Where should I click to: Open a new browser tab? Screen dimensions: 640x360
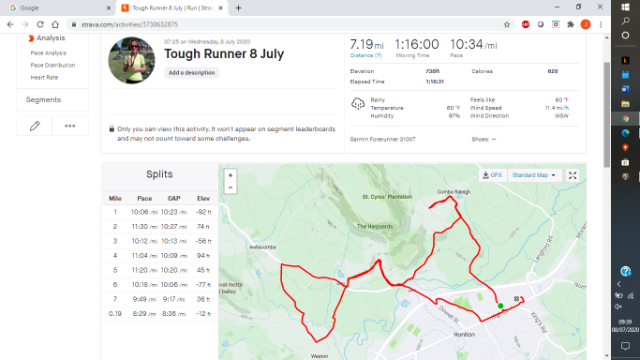click(x=238, y=8)
